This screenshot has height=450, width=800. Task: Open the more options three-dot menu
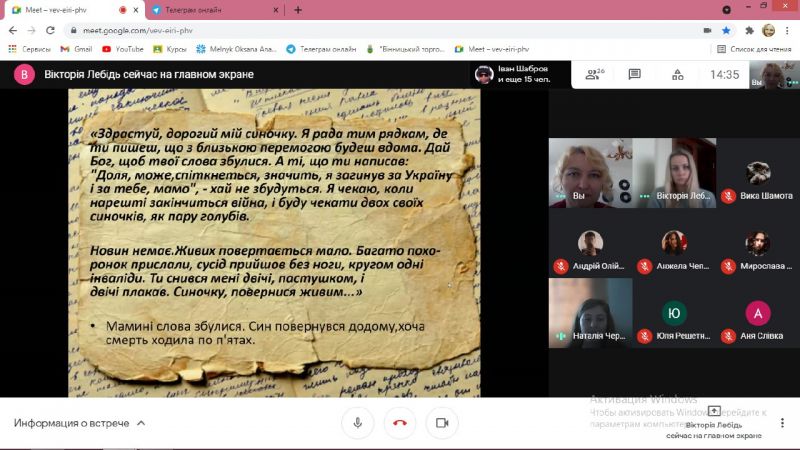(x=782, y=423)
